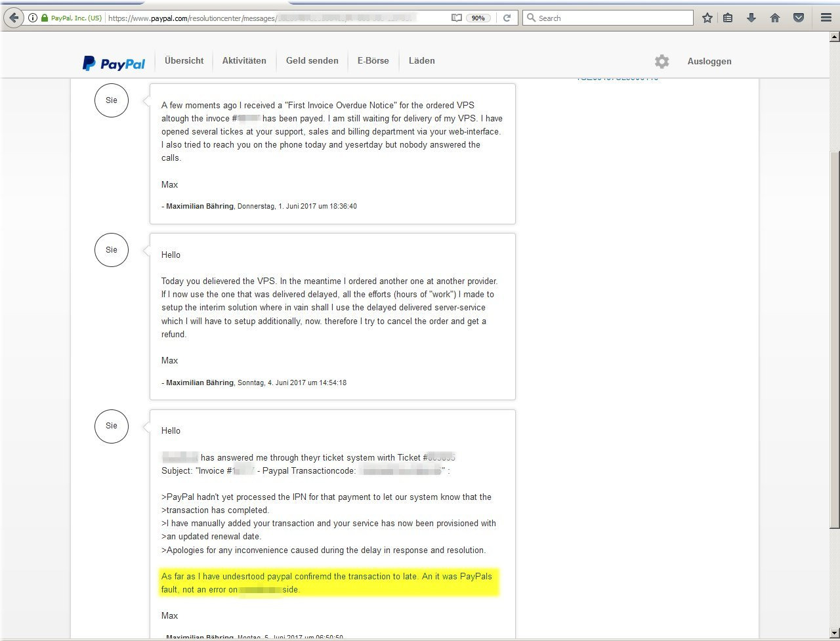Open PayPal settings gear icon
The height and width of the screenshot is (641, 840).
pyautogui.click(x=661, y=62)
